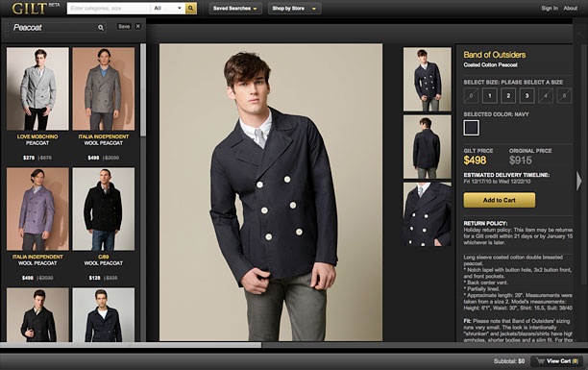The width and height of the screenshot is (588, 370).
Task: Click the shopping cart icon in View Cart
Action: [540, 361]
